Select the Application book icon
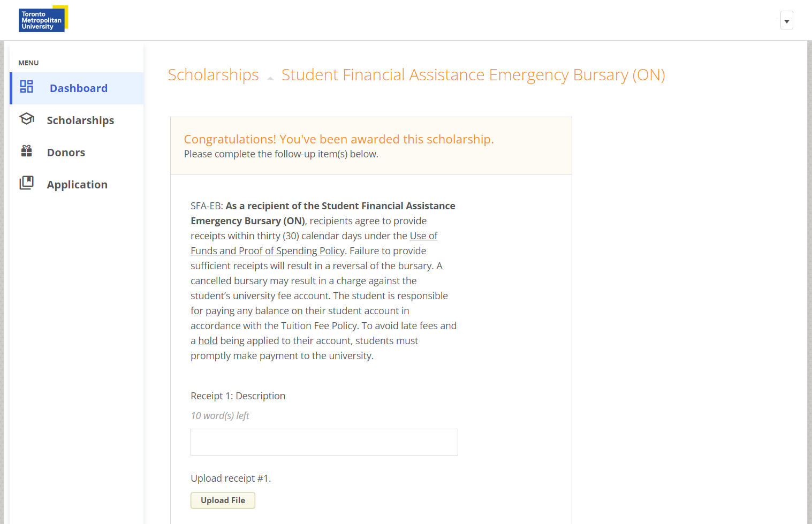The image size is (812, 524). click(x=26, y=183)
